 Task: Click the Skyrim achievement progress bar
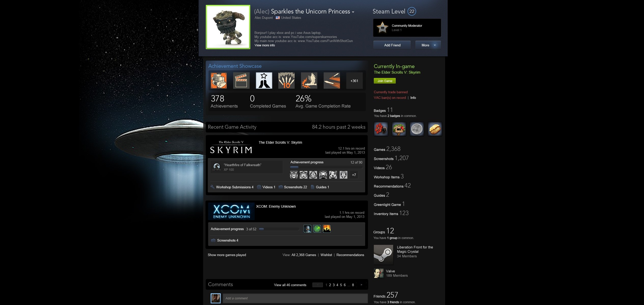click(326, 167)
